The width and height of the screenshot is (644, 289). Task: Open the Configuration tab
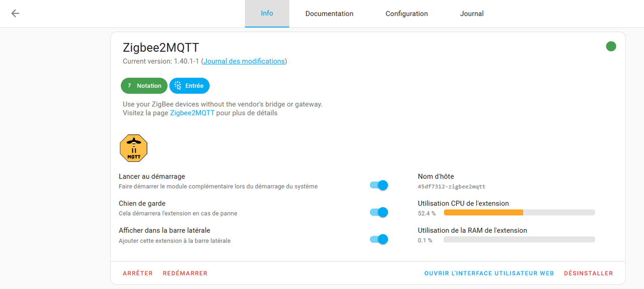407,14
